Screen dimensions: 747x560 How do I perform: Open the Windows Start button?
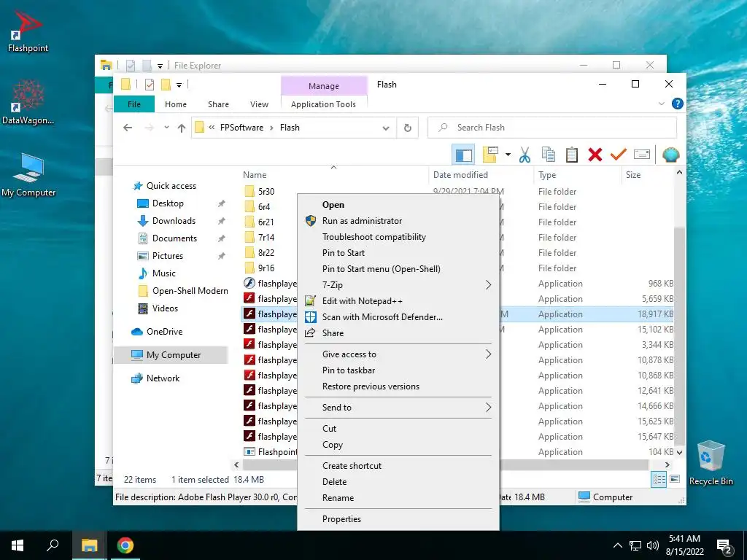(x=18, y=545)
